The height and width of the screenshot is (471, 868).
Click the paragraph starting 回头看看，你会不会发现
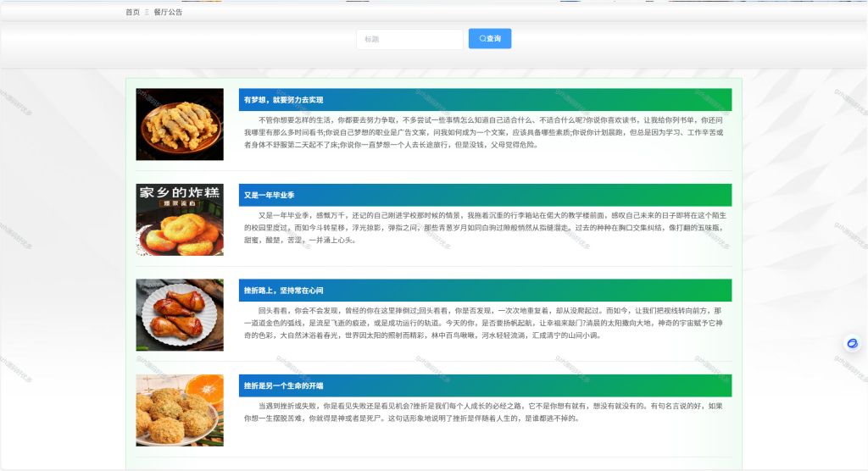pos(484,323)
